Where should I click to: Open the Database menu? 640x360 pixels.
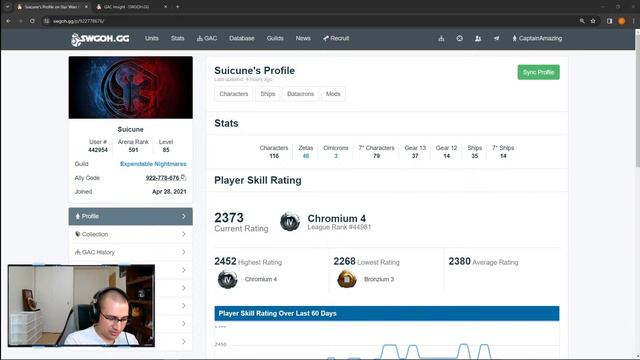[x=242, y=38]
